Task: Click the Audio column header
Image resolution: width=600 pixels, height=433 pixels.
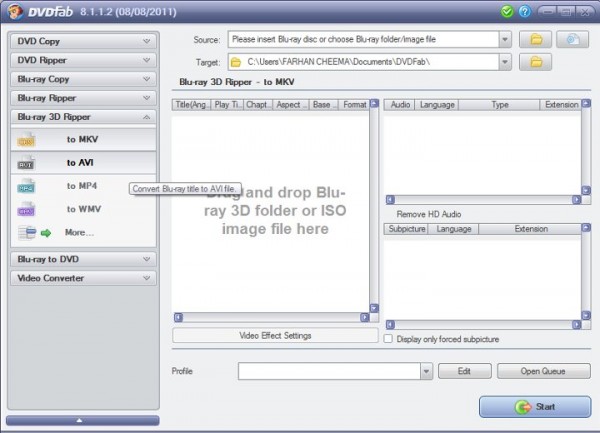Action: (400, 104)
